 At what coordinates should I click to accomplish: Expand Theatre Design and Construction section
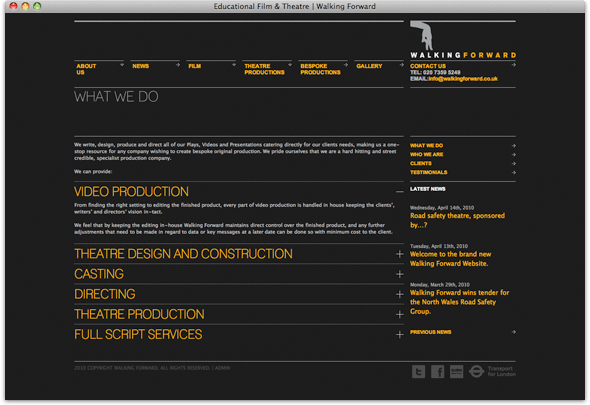[400, 254]
